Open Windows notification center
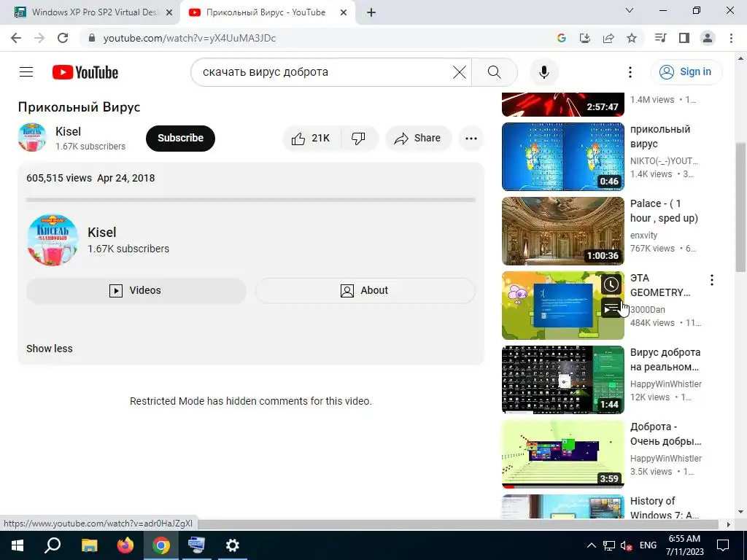Viewport: 747px width, 560px height. point(723,545)
